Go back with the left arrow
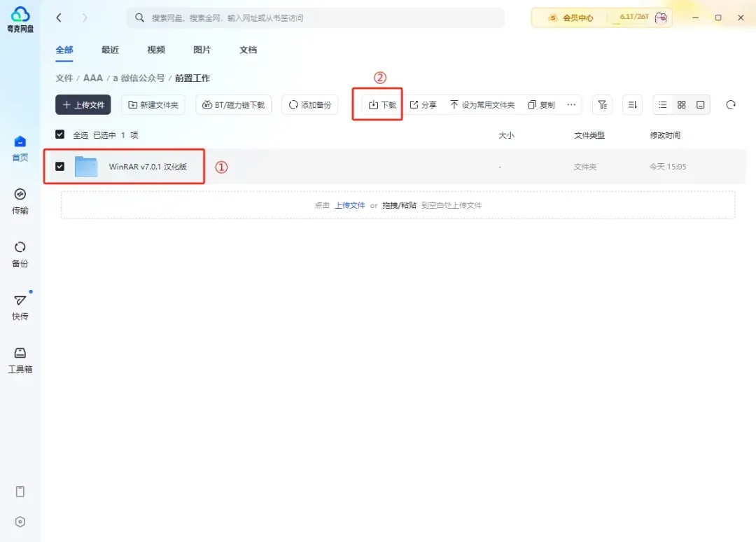 tap(59, 18)
